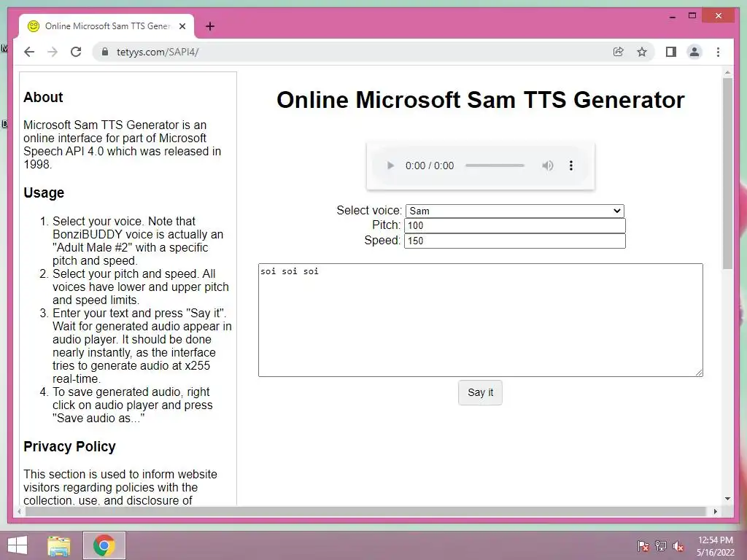Image resolution: width=747 pixels, height=560 pixels.
Task: Open a new tab with plus button
Action: pos(210,26)
